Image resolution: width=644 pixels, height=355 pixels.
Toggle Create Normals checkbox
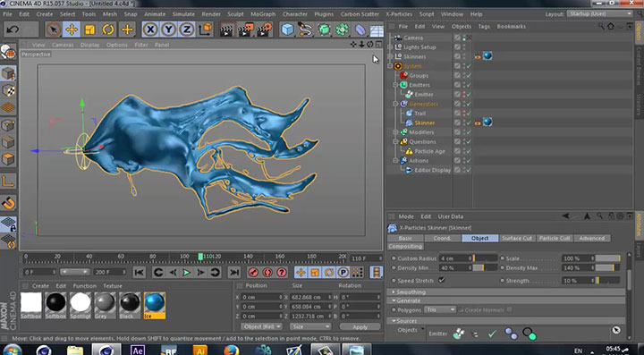point(509,309)
